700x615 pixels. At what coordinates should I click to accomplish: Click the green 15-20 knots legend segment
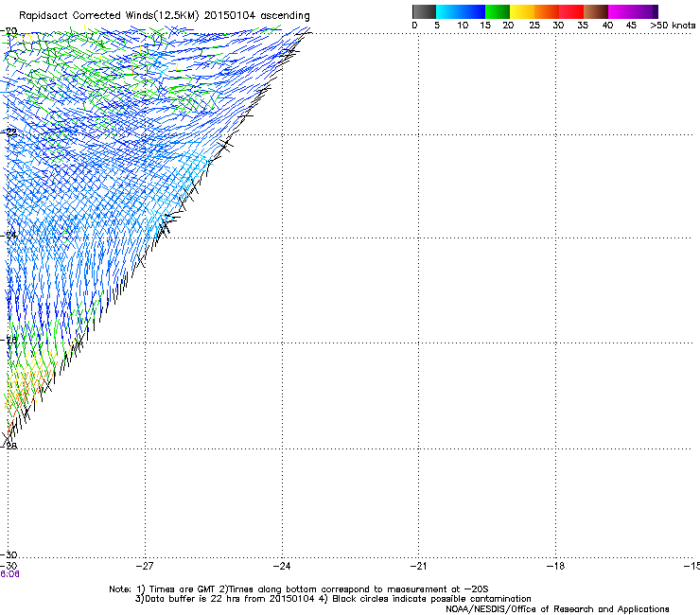coord(498,11)
